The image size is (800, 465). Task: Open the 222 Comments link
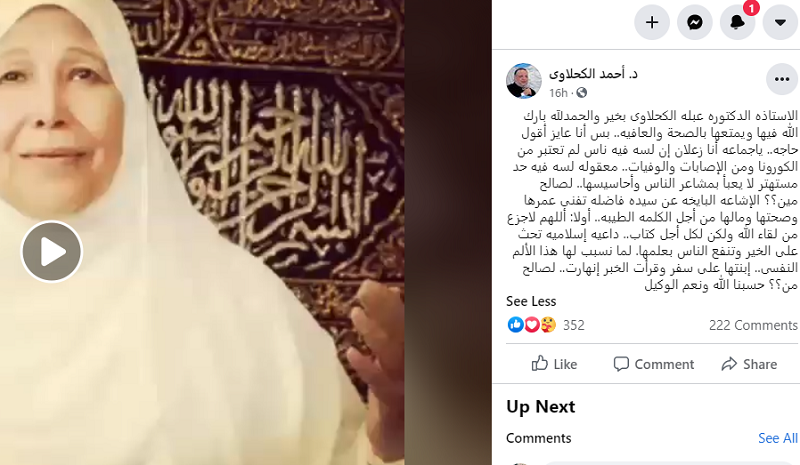click(753, 325)
